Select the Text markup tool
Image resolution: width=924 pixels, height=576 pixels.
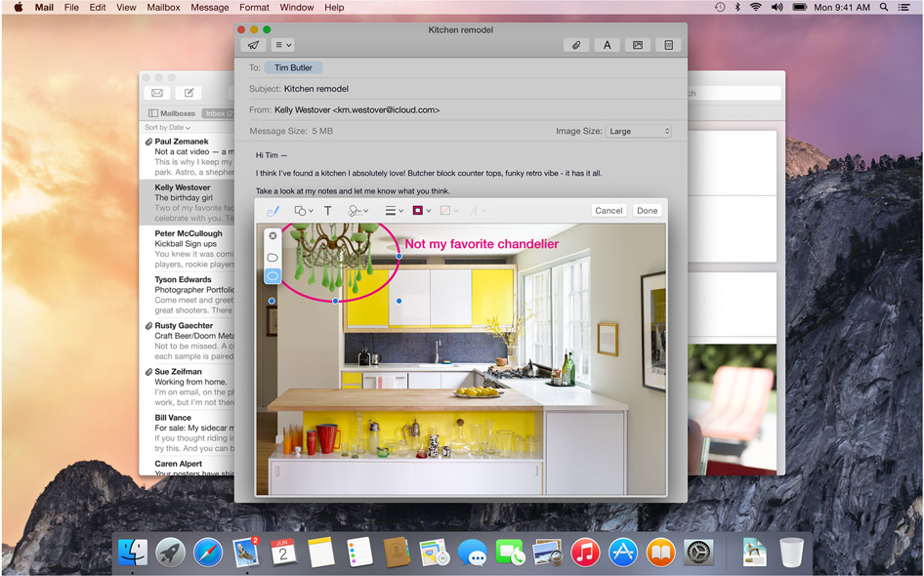click(x=328, y=211)
